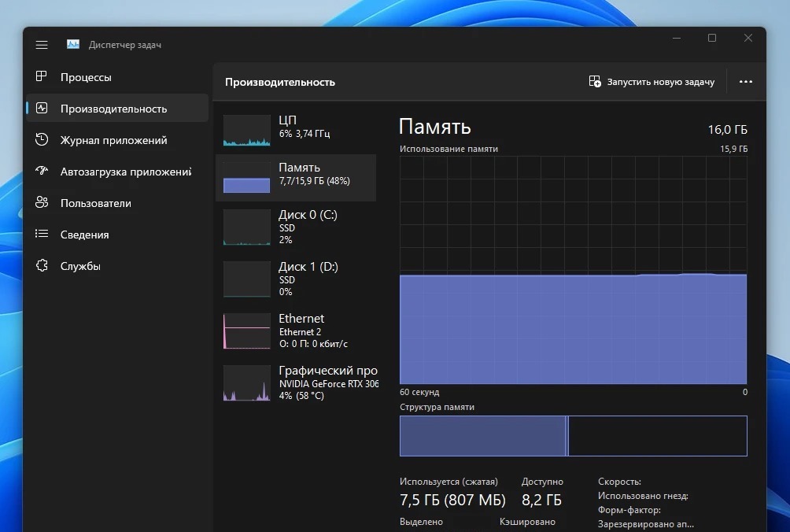Click the Details list icon
Image resolution: width=790 pixels, height=532 pixels.
[42, 235]
